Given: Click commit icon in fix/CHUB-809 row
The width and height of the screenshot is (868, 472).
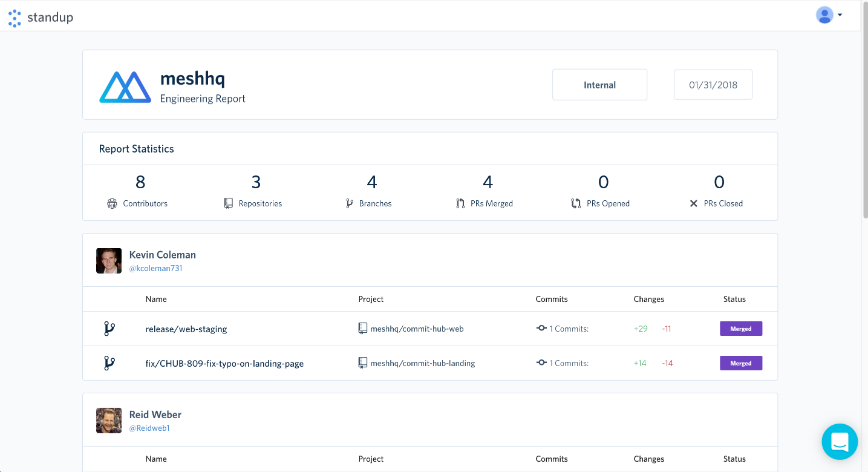Looking at the screenshot, I should click(541, 362).
